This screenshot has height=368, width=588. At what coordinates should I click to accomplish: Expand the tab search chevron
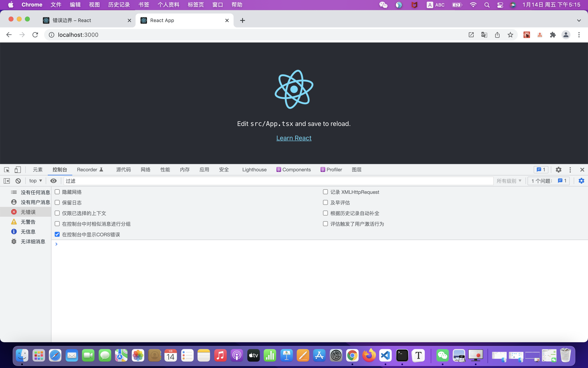coord(579,20)
